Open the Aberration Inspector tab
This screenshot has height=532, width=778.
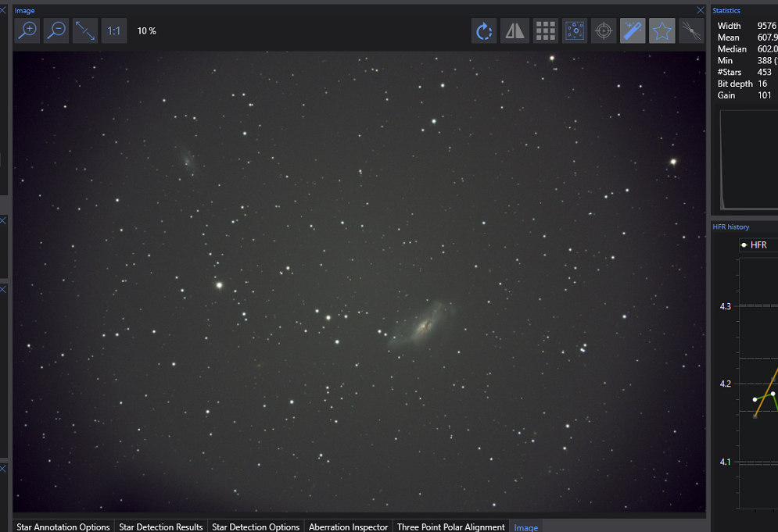pyautogui.click(x=348, y=527)
